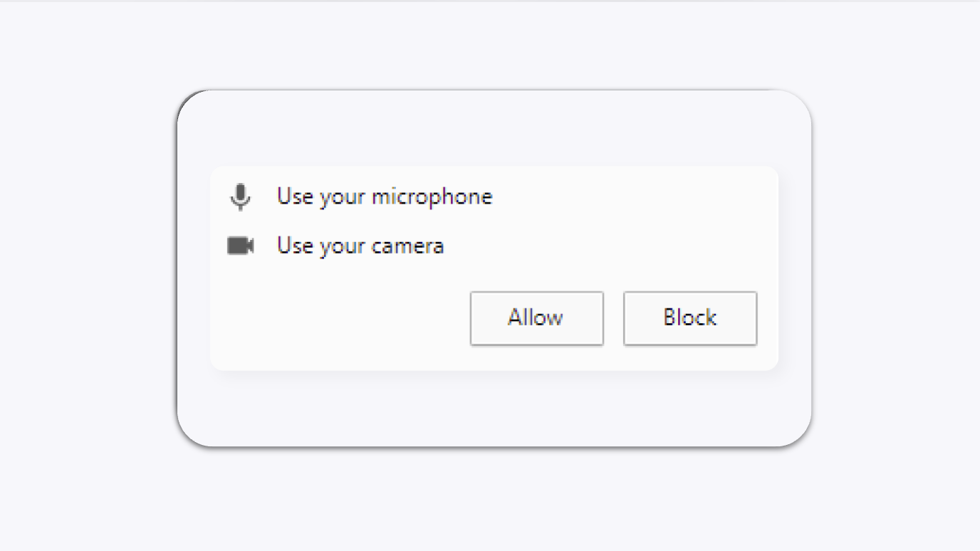Click the outer rounded panel below the prompt

pos(494,409)
